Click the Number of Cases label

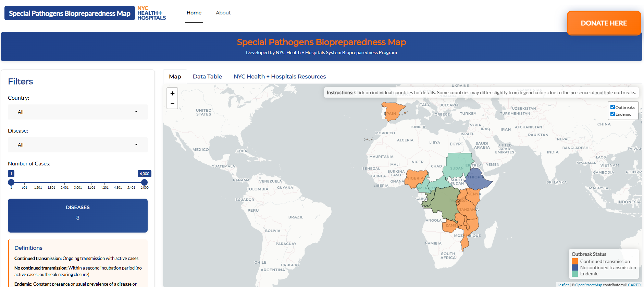pyautogui.click(x=29, y=164)
